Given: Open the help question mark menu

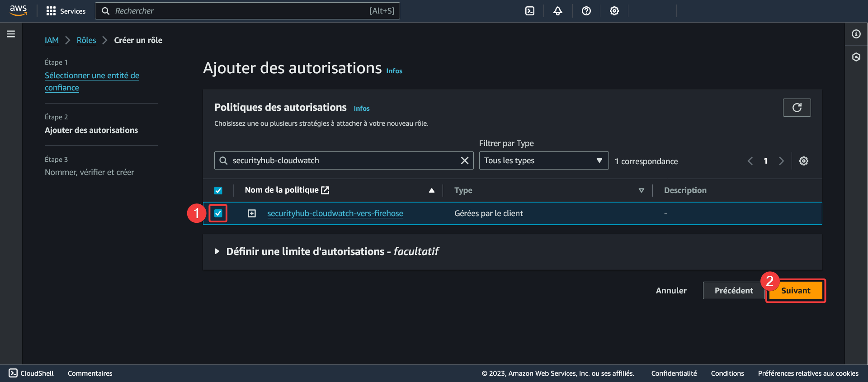Looking at the screenshot, I should (x=586, y=11).
